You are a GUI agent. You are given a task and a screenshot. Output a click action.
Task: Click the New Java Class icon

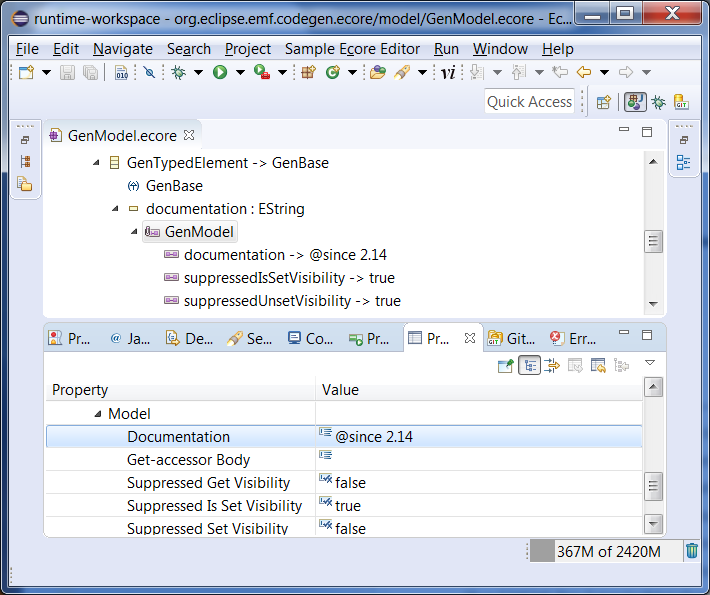click(x=333, y=72)
